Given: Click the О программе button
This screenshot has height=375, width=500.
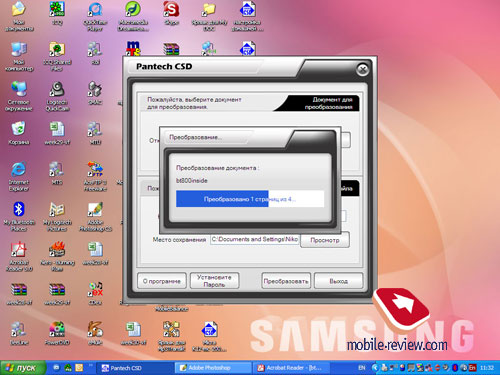Looking at the screenshot, I should 162,281.
